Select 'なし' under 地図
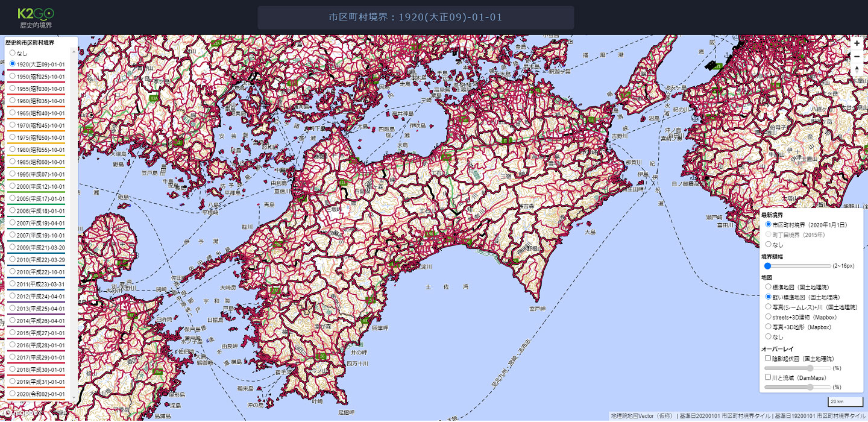 tap(768, 336)
